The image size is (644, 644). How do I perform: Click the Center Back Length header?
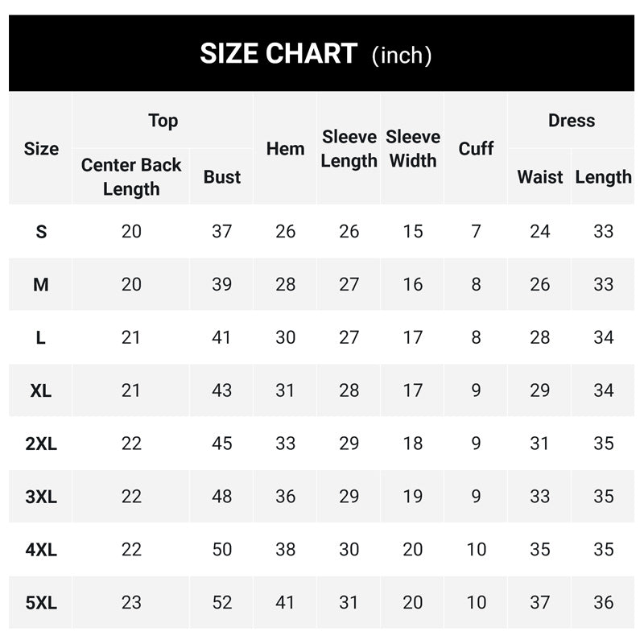pos(131,177)
